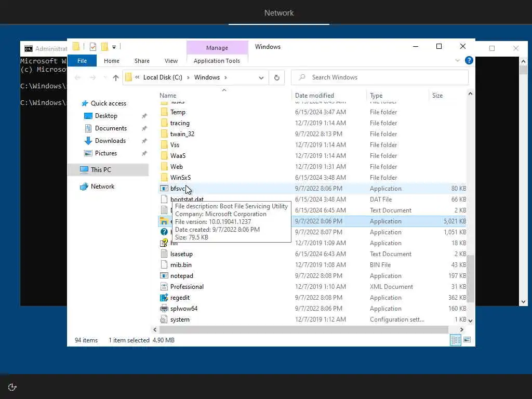Click the New folder icon in title bar
The width and height of the screenshot is (532, 399).
pyautogui.click(x=104, y=47)
